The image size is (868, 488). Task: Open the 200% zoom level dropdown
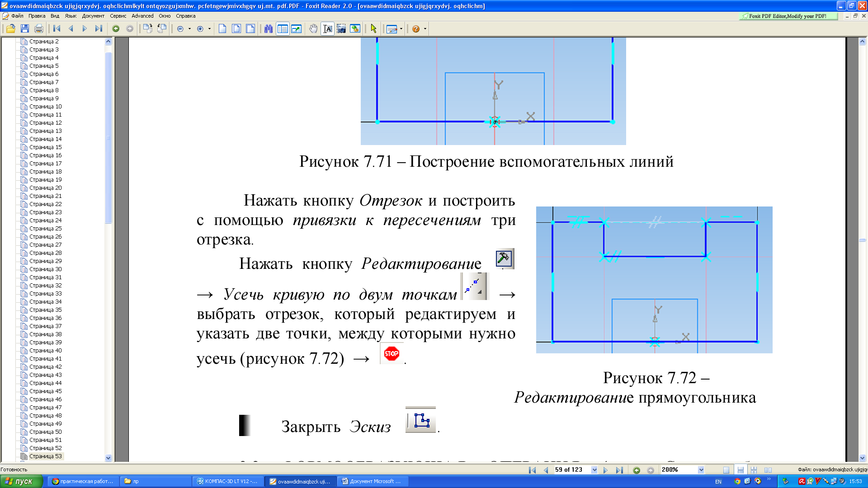point(701,470)
